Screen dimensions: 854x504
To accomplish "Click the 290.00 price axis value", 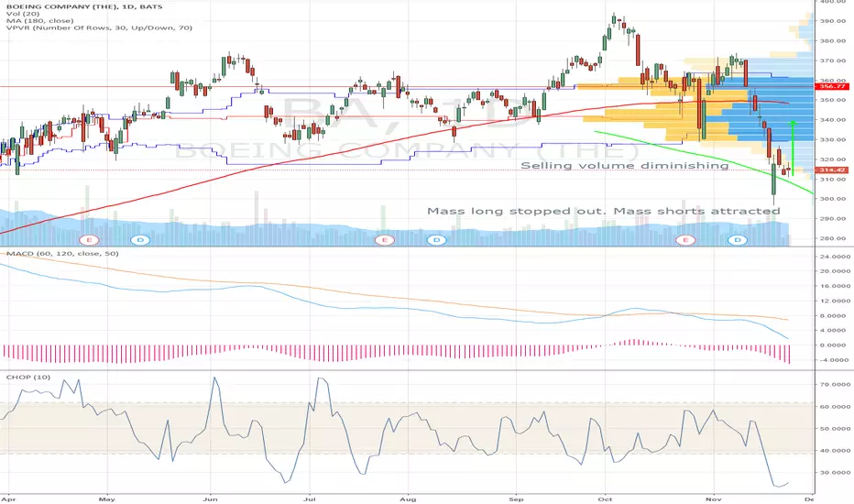I will [x=833, y=218].
